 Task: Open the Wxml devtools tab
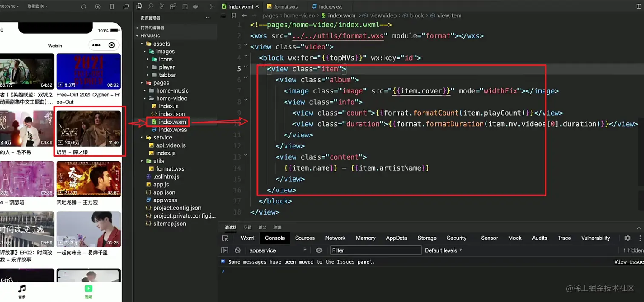pos(247,238)
